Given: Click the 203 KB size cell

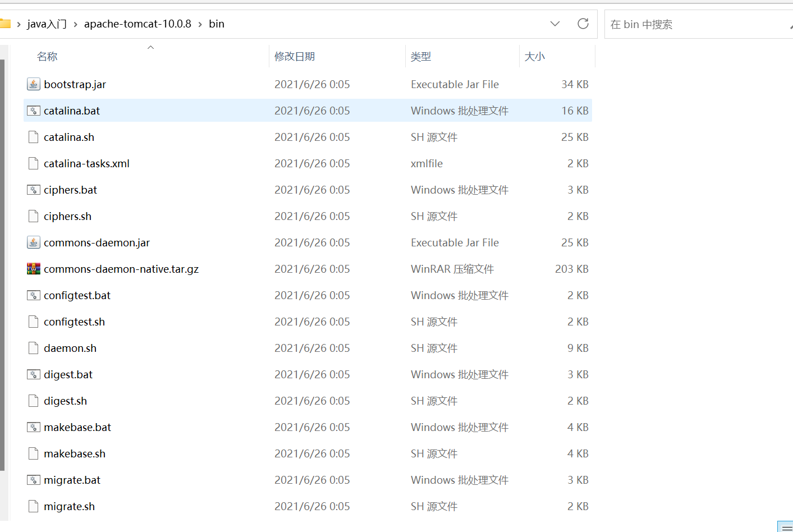Looking at the screenshot, I should [572, 269].
